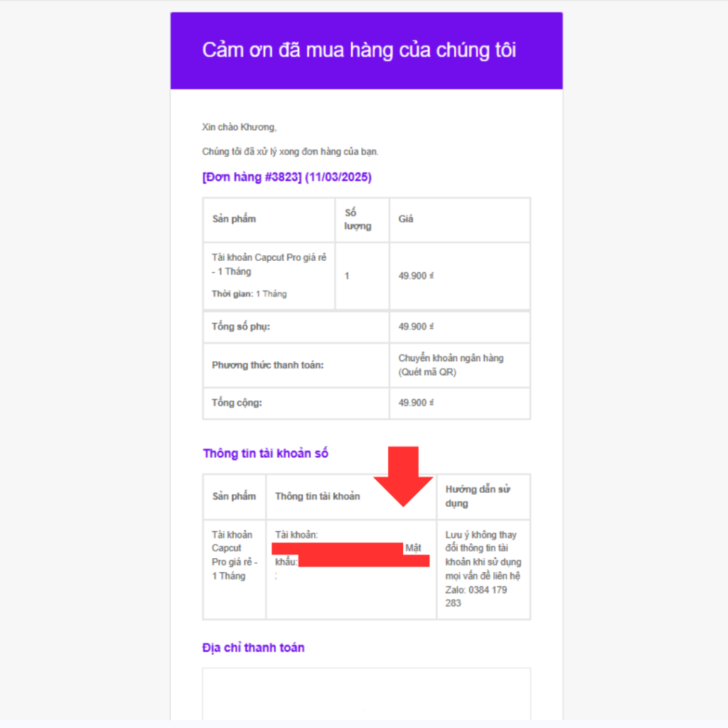Screen dimensions: 728x728
Task: Click the greeting 'Xin chào Khương' line
Action: (x=239, y=127)
